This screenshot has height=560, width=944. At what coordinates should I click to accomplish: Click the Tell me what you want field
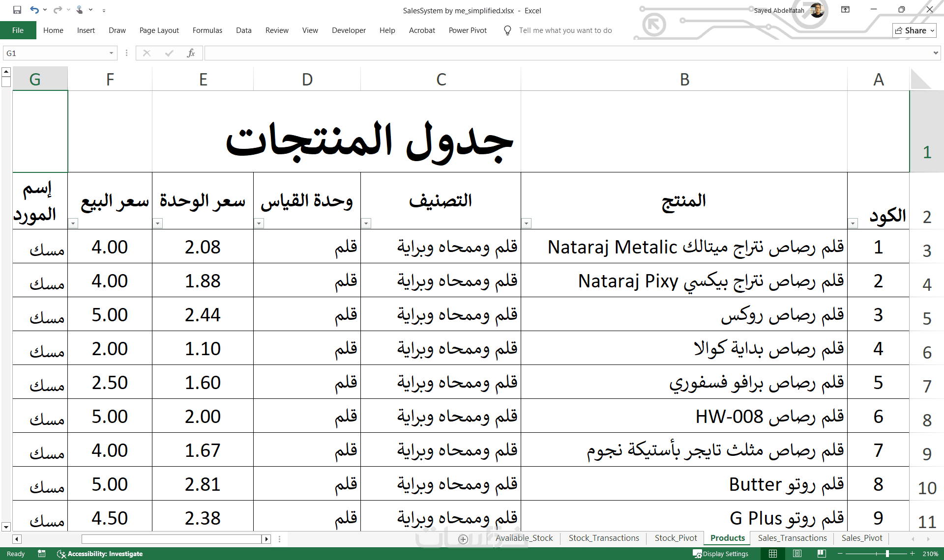565,30
